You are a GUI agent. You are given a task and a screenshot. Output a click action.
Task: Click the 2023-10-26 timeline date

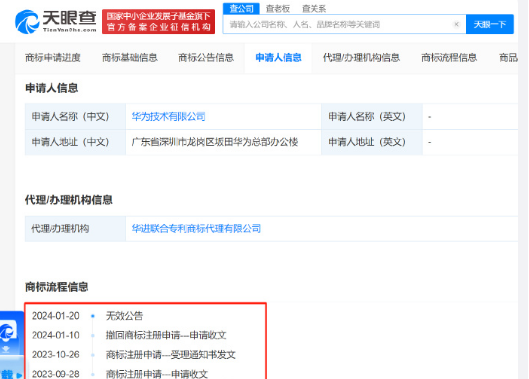tap(56, 355)
